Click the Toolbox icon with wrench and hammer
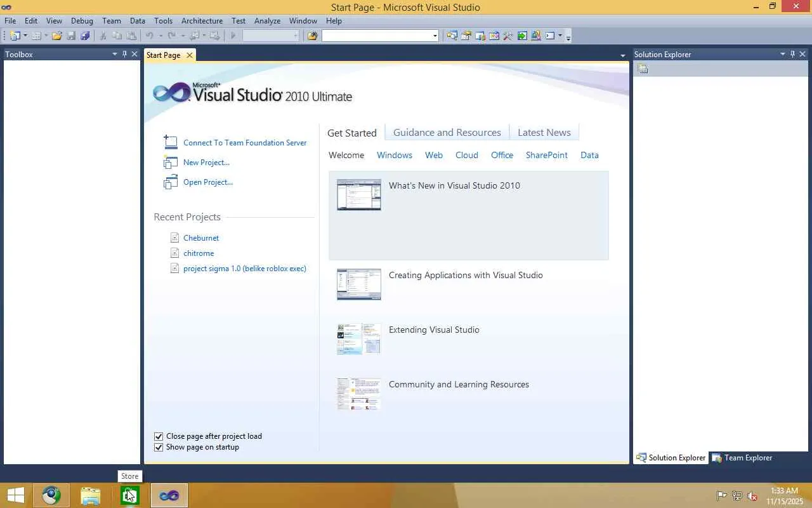The image size is (812, 508). 508,36
